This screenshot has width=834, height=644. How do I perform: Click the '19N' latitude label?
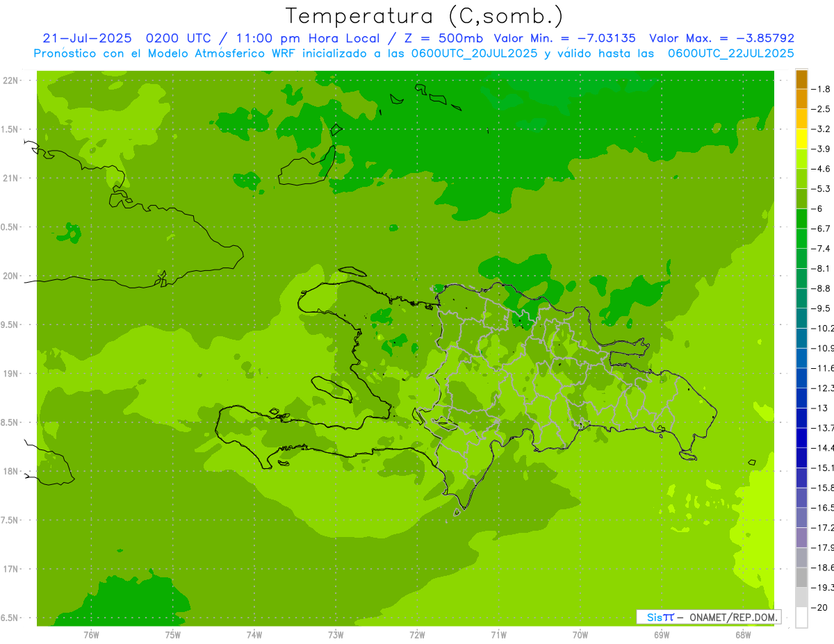click(x=10, y=374)
